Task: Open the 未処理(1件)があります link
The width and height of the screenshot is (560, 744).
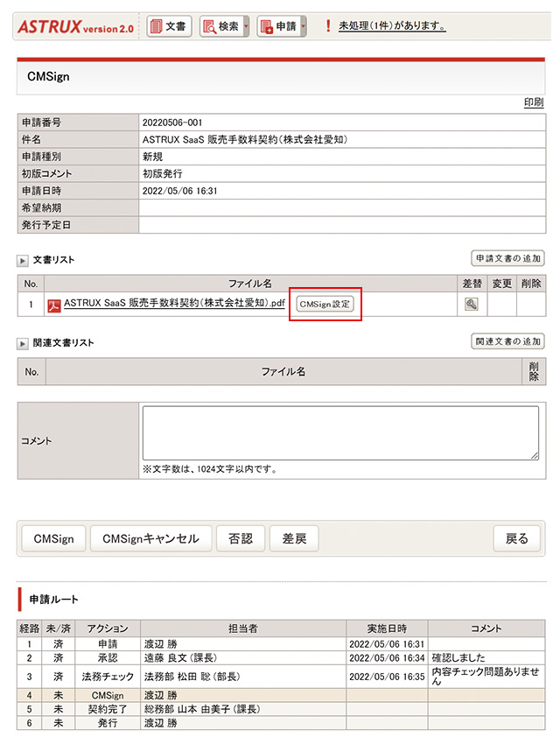Action: [x=392, y=25]
